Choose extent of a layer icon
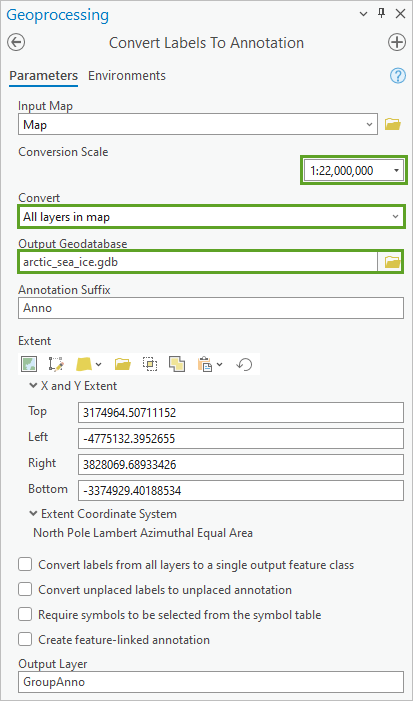413x701 pixels. point(84,364)
